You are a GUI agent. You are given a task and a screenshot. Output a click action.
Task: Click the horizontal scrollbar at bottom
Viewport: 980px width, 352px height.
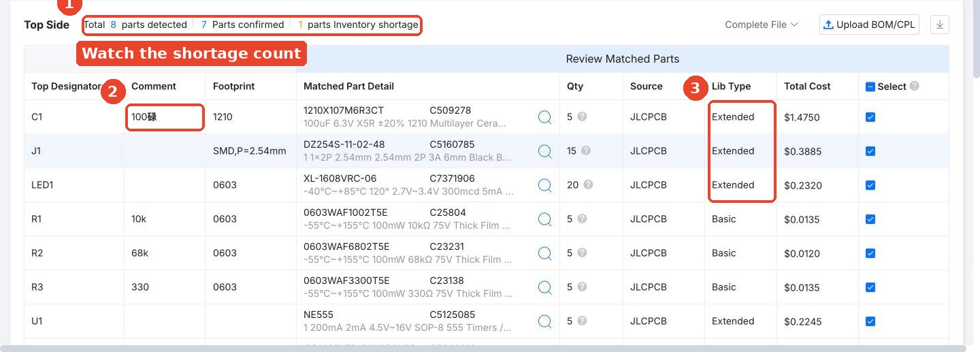[x=483, y=349]
